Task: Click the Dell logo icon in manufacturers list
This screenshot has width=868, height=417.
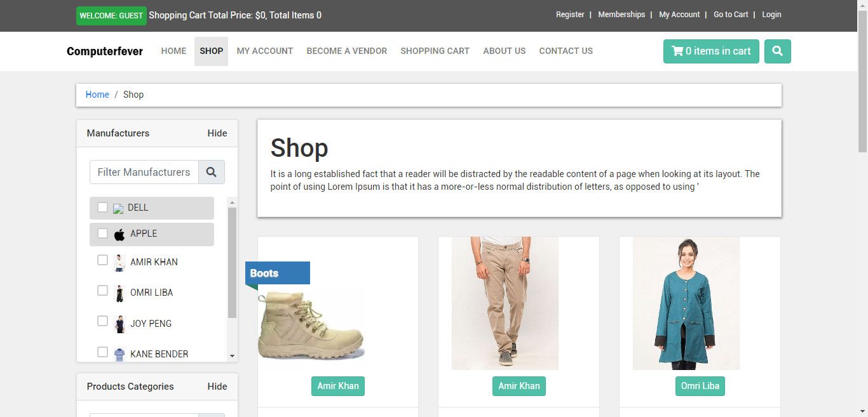Action: point(118,208)
